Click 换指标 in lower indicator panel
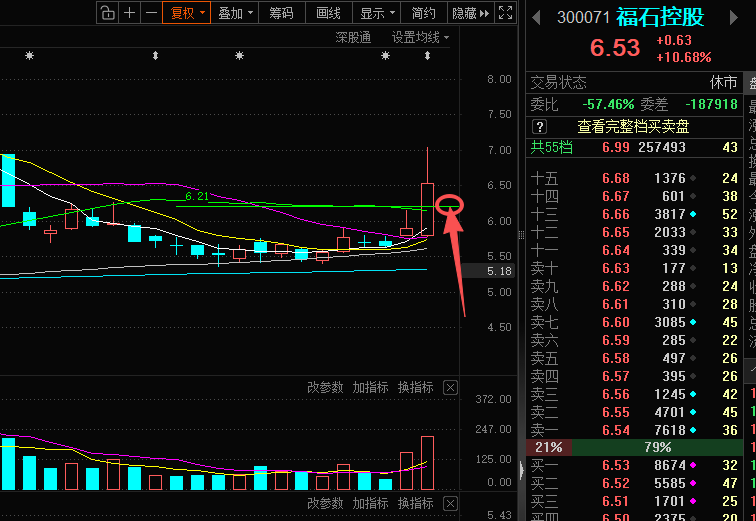756x521 pixels. [x=415, y=504]
